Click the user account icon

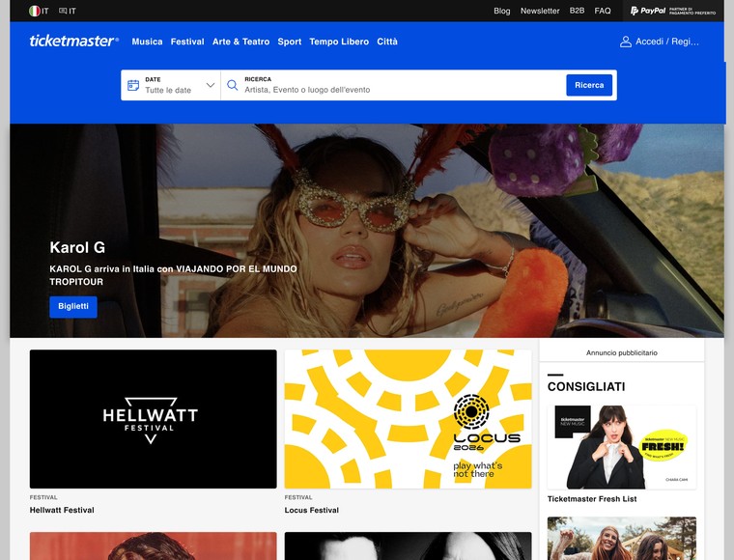click(626, 42)
